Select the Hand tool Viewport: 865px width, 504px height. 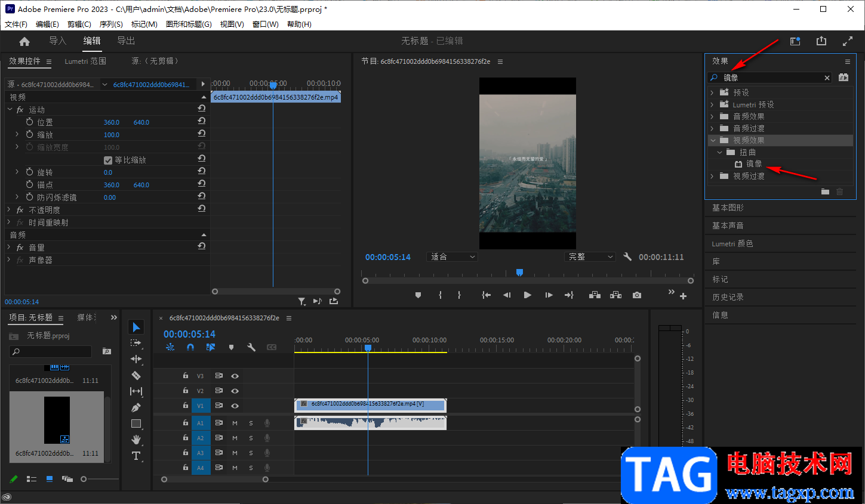136,440
